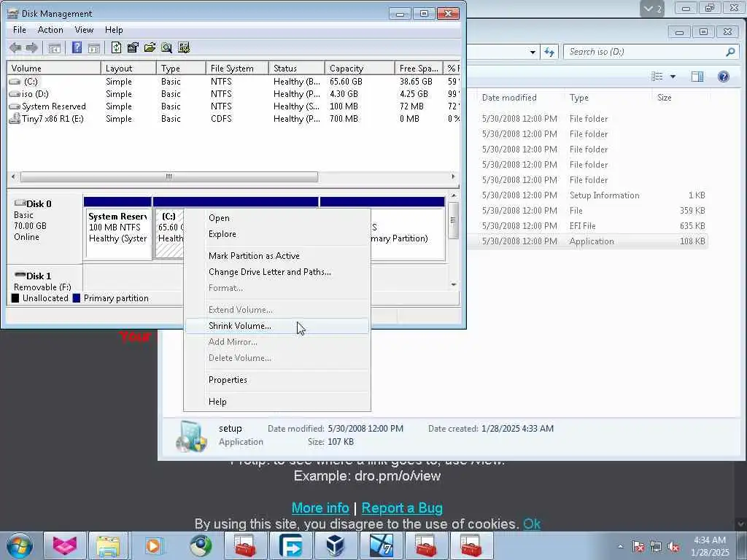Sort by the File System column header
The image size is (747, 560).
237,68
